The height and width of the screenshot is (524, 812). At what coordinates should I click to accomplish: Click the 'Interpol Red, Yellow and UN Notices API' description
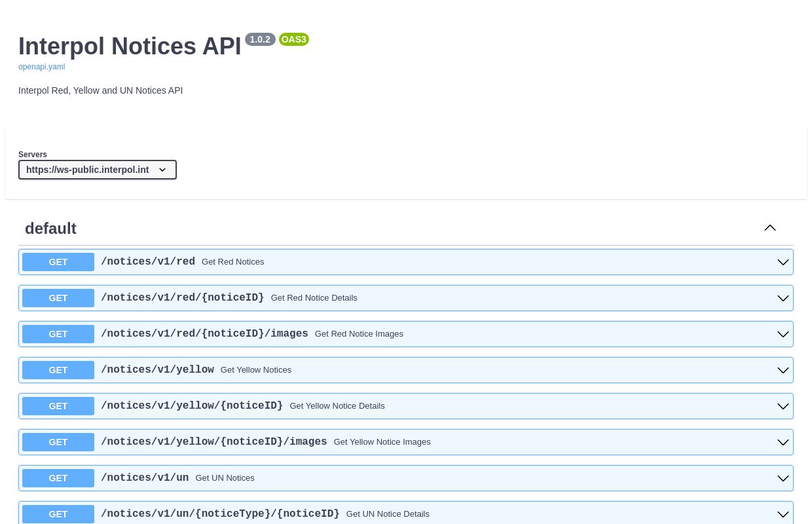click(x=101, y=90)
